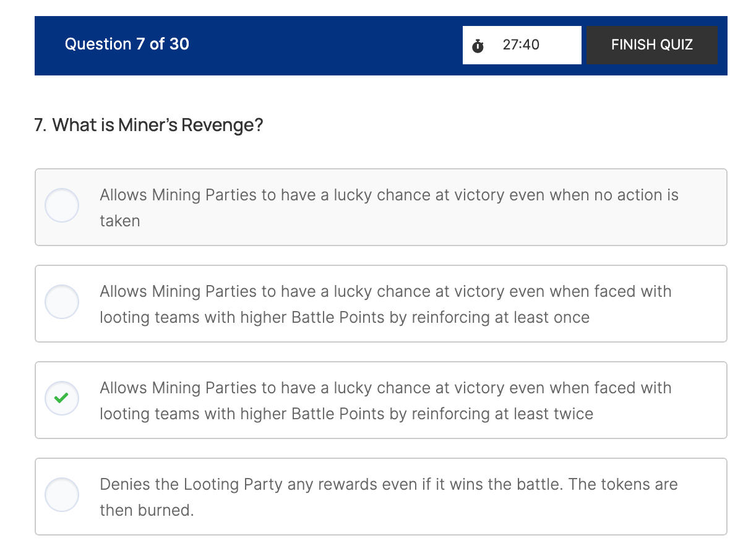Click the first line of the checked third answer

click(x=385, y=388)
